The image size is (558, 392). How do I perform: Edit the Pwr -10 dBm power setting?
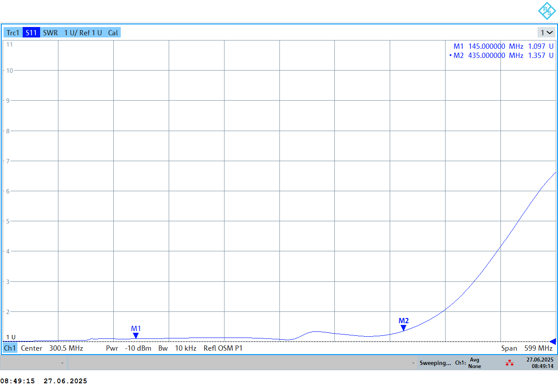[129, 348]
